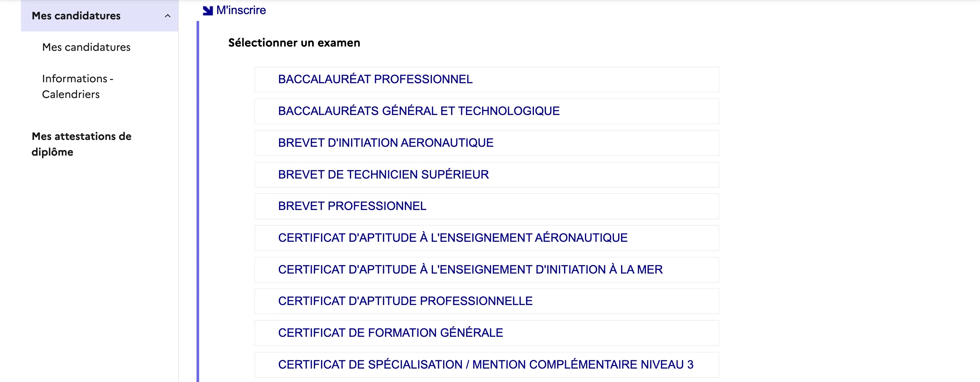Choose Certificat de Spécialisation / Mention Complémentaire Niveau 3
This screenshot has height=382, width=980.
[x=485, y=365]
